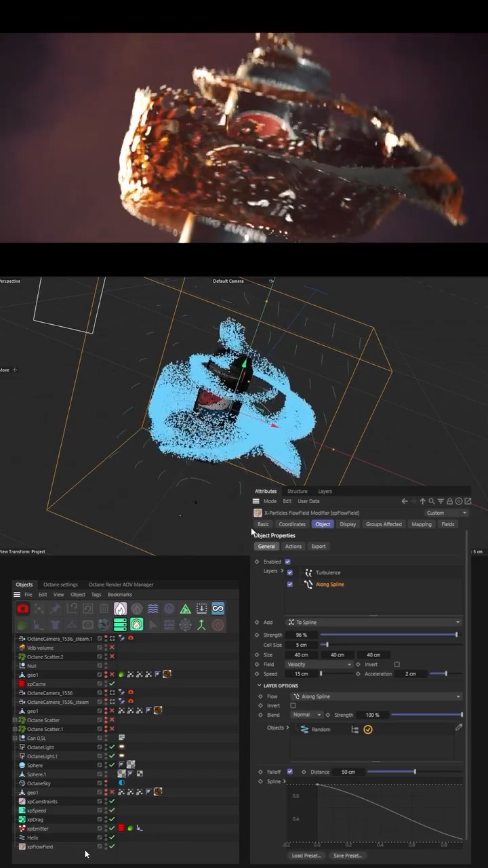Click the blue infinity icon in Objects toolbar
488x868 pixels.
(218, 609)
